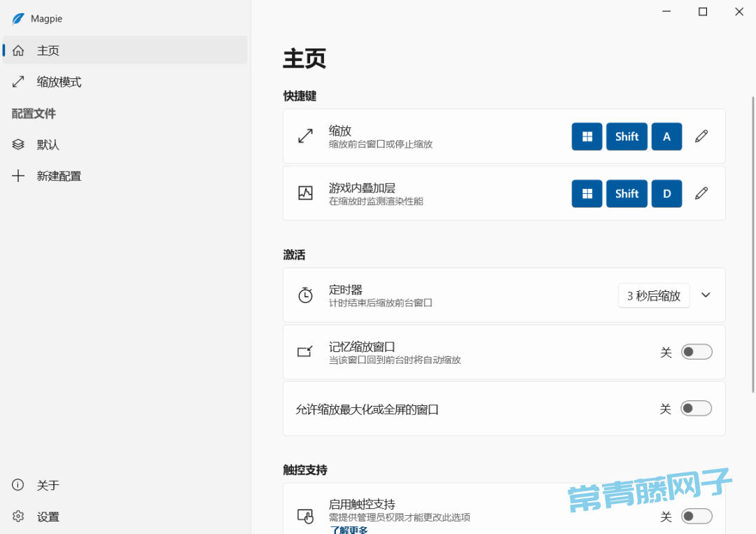756x534 pixels.
Task: Open the 关于 about page
Action: pos(125,485)
